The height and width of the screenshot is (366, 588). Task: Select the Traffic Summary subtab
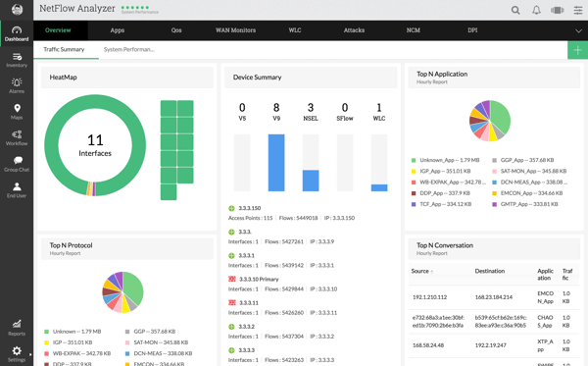(x=64, y=49)
